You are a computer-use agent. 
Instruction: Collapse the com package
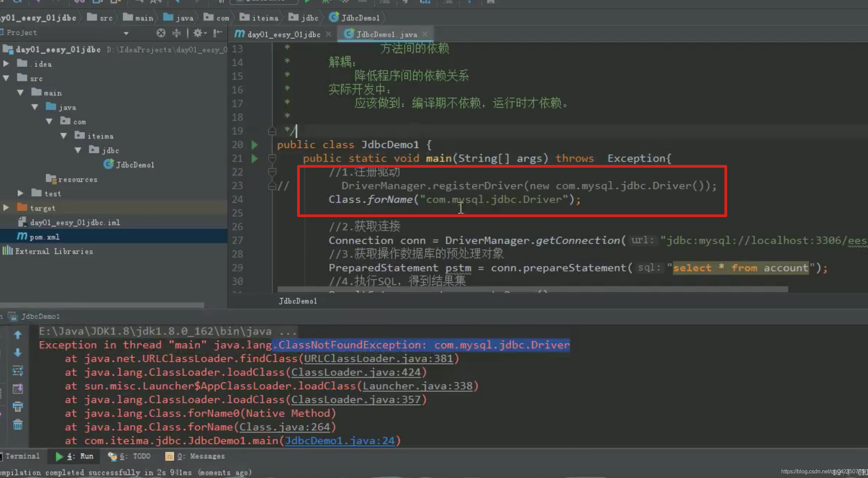click(x=49, y=121)
